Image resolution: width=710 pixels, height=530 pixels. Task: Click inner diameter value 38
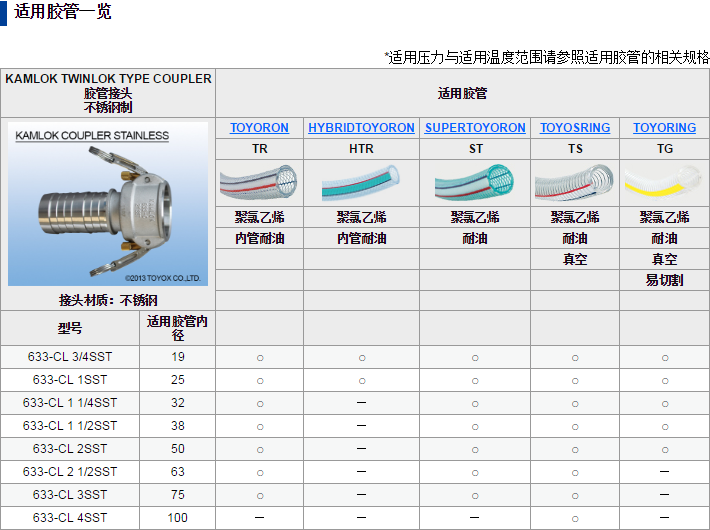click(178, 426)
